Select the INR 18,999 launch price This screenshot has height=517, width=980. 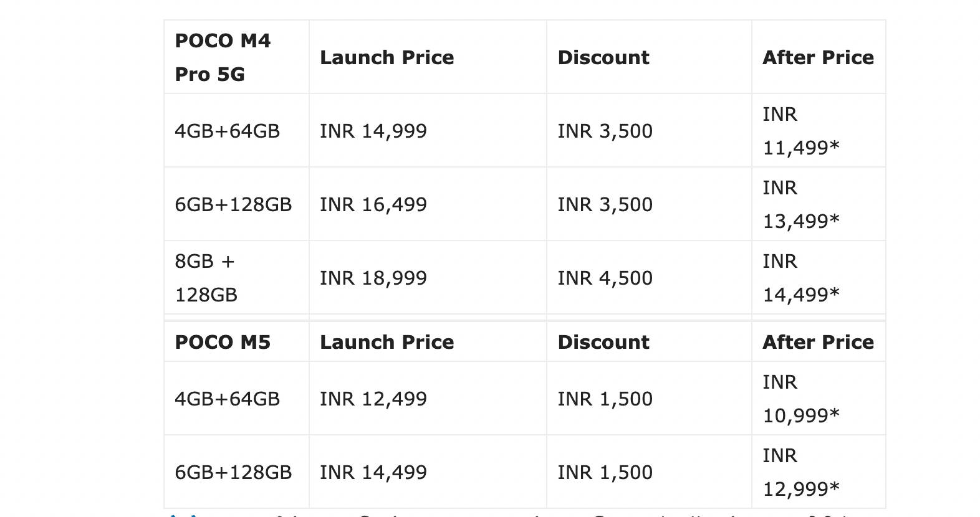point(373,278)
